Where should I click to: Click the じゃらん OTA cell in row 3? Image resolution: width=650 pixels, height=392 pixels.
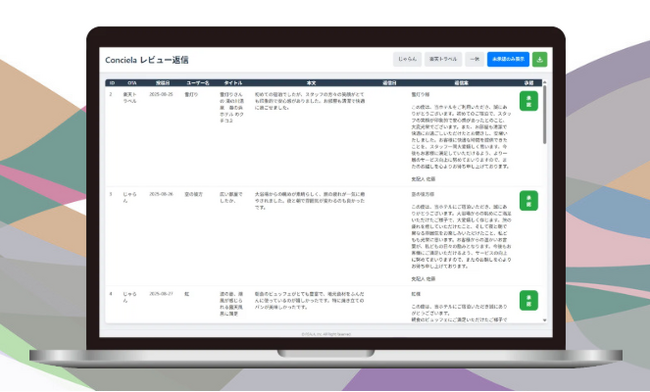pyautogui.click(x=130, y=198)
